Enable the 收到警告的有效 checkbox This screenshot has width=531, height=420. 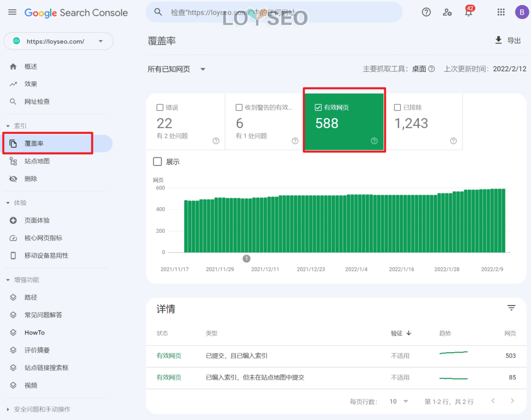239,107
